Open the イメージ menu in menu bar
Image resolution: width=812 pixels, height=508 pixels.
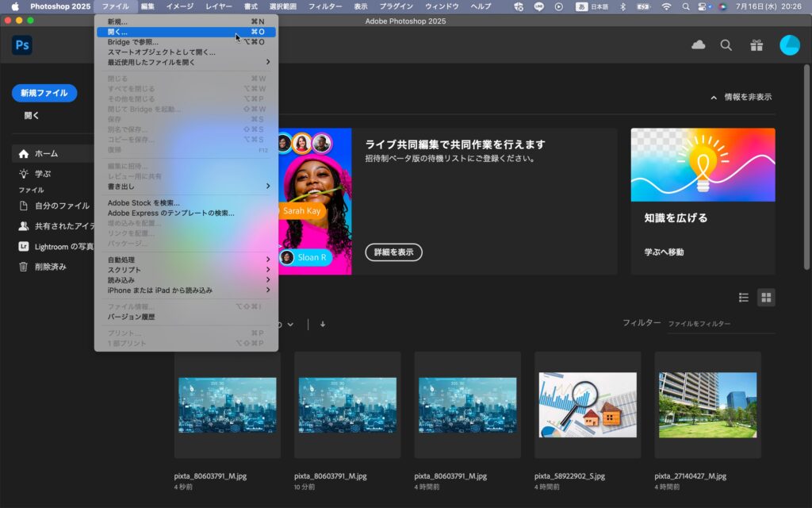point(180,6)
